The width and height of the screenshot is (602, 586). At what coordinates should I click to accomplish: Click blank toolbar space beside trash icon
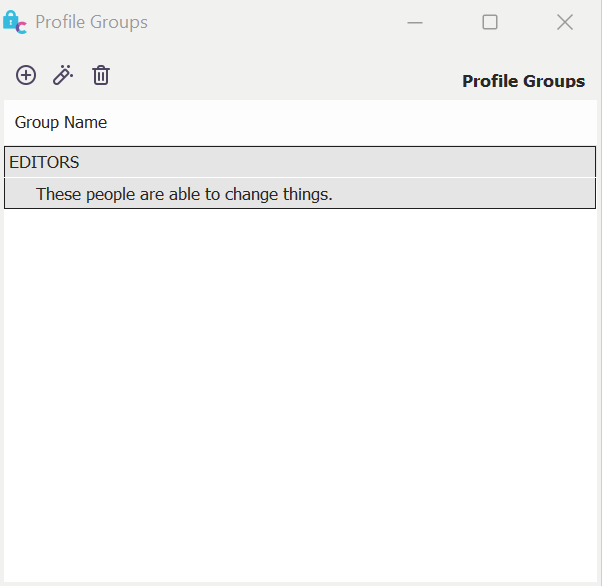[250, 75]
